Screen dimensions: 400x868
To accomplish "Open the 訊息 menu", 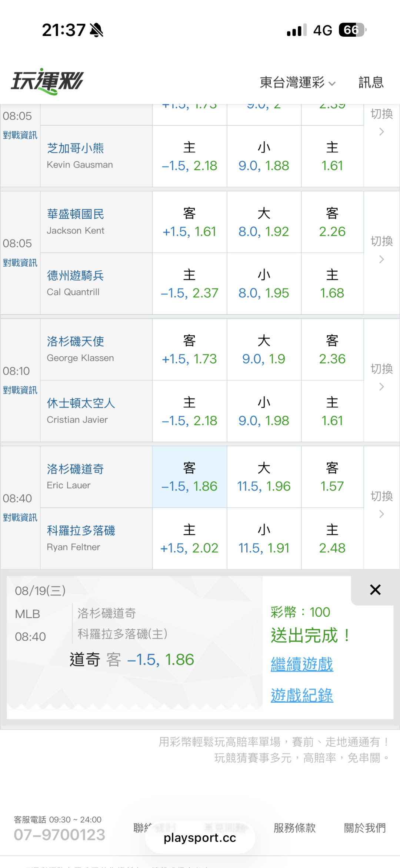I will pos(371,82).
